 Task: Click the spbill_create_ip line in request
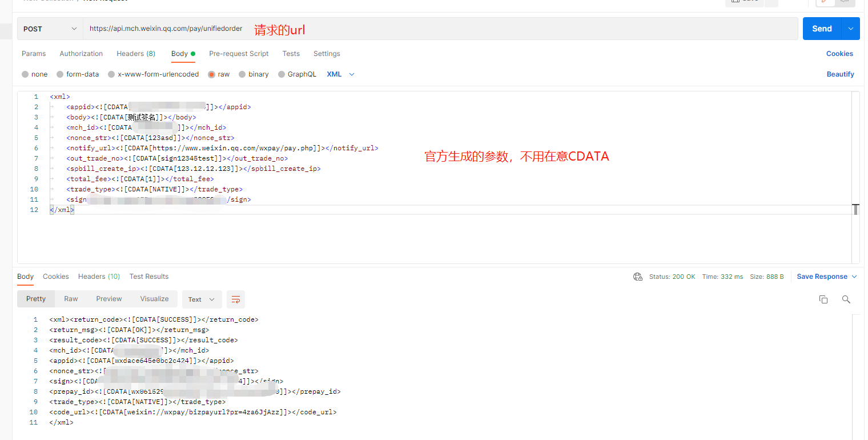(x=194, y=169)
